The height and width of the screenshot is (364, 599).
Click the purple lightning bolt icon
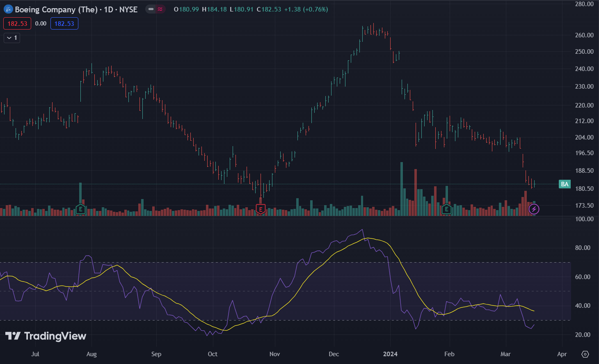tap(534, 209)
